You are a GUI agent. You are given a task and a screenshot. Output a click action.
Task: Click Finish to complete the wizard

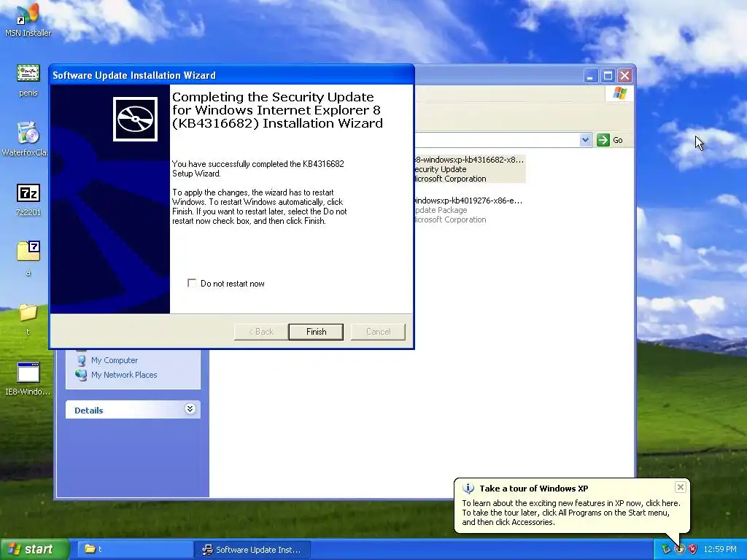click(316, 332)
